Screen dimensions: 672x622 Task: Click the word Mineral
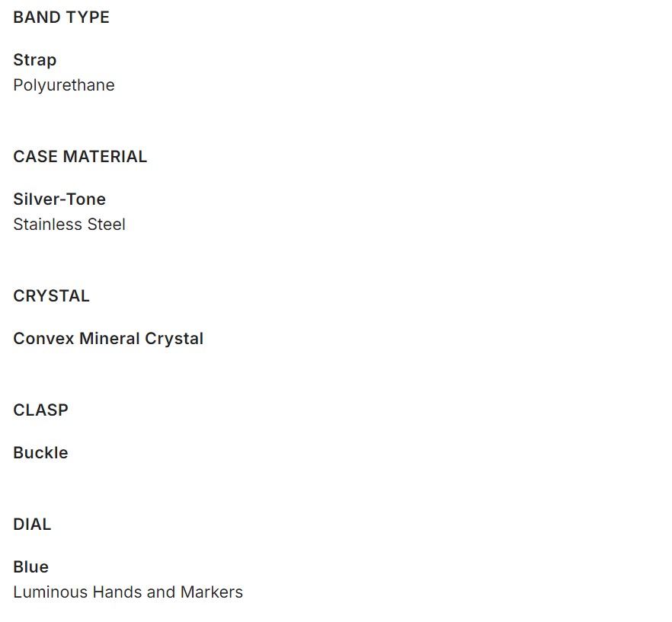[109, 339]
